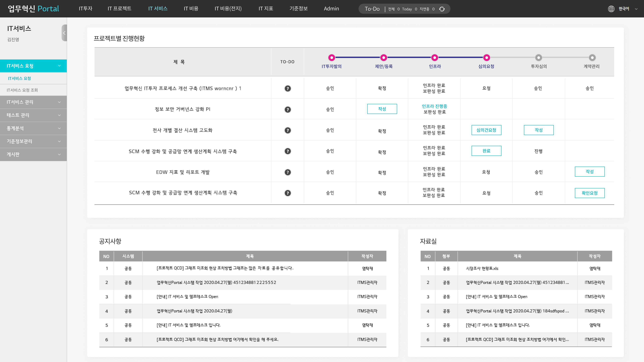Click the 제안/등록 stage marker
The image size is (644, 362).
(x=384, y=58)
